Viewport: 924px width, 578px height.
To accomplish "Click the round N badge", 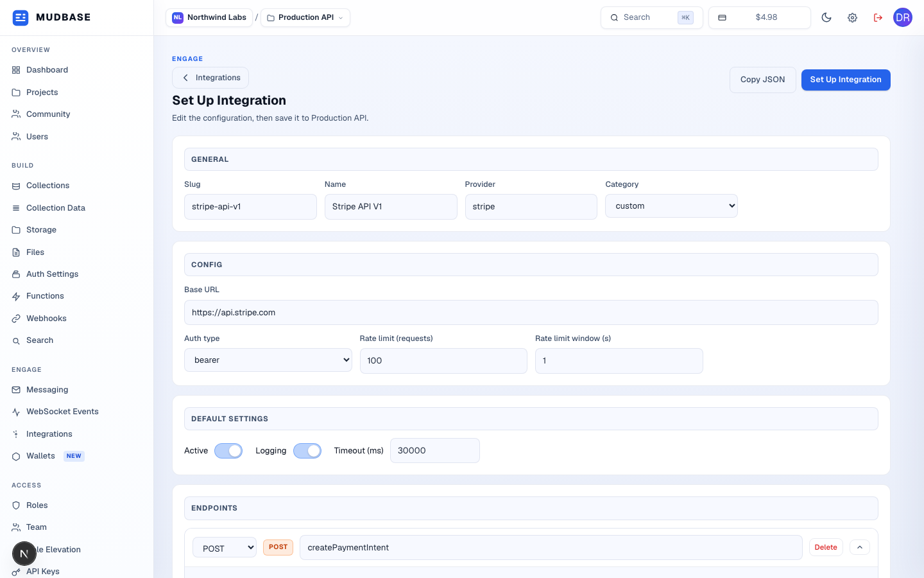I will pos(24,554).
